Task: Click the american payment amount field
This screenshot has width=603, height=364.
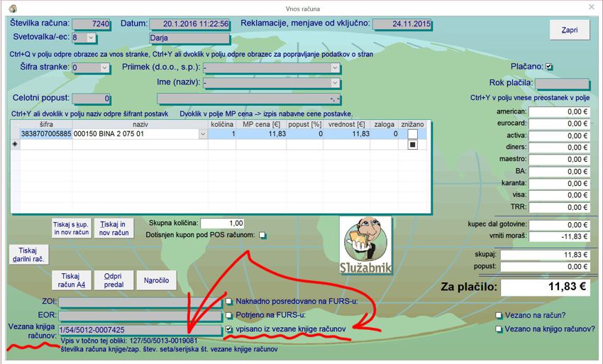Action: (x=560, y=111)
